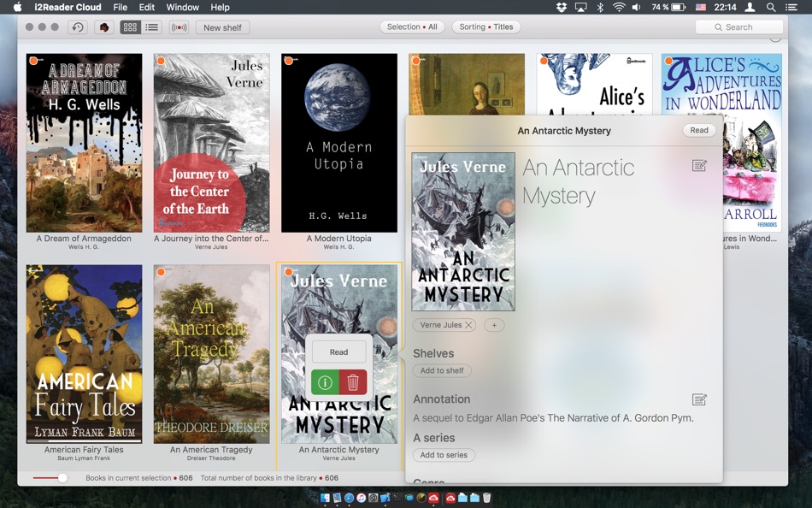Image resolution: width=812 pixels, height=508 pixels.
Task: Click the wireless broadcast toolbar icon
Action: click(x=179, y=27)
